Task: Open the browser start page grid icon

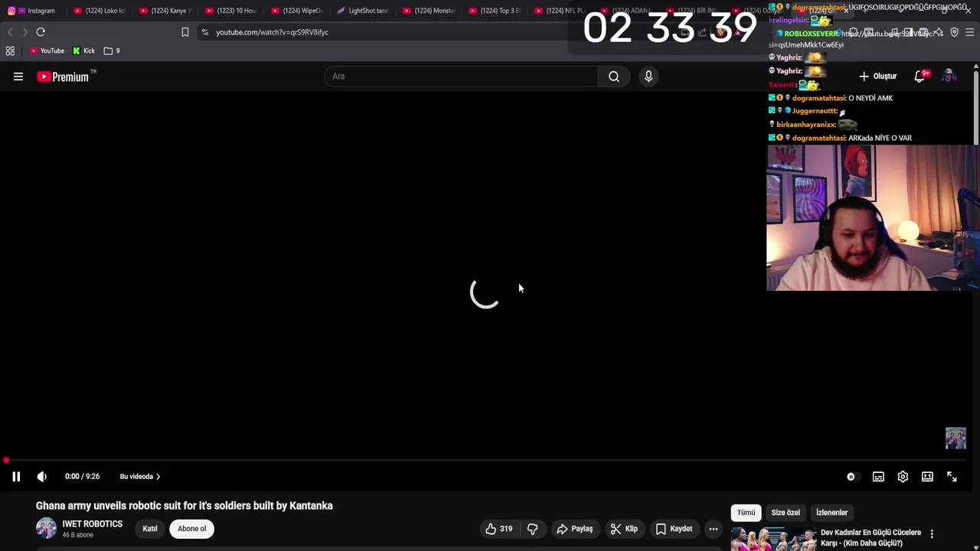Action: [x=10, y=51]
